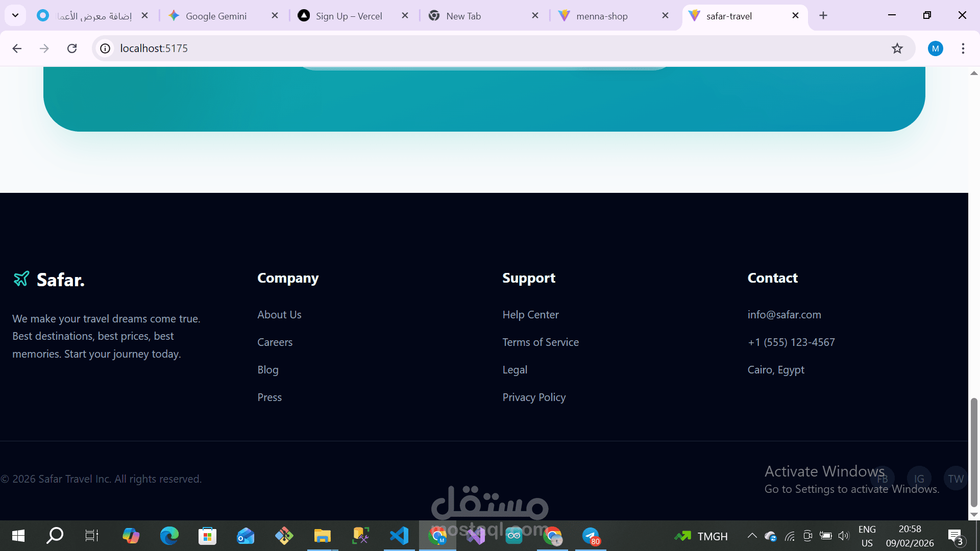Screen dimensions: 980x551
Task: Expand the tab search dropdown arrow
Action: pyautogui.click(x=15, y=15)
